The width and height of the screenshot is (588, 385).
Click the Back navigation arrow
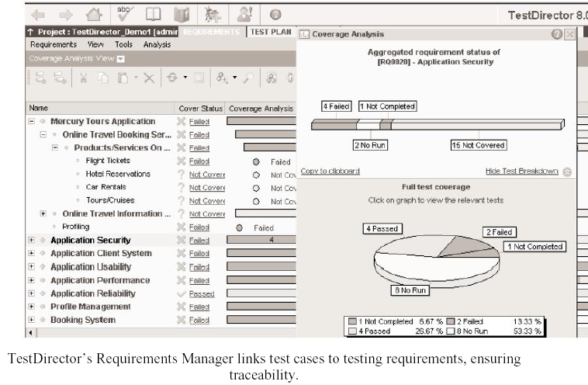40,15
